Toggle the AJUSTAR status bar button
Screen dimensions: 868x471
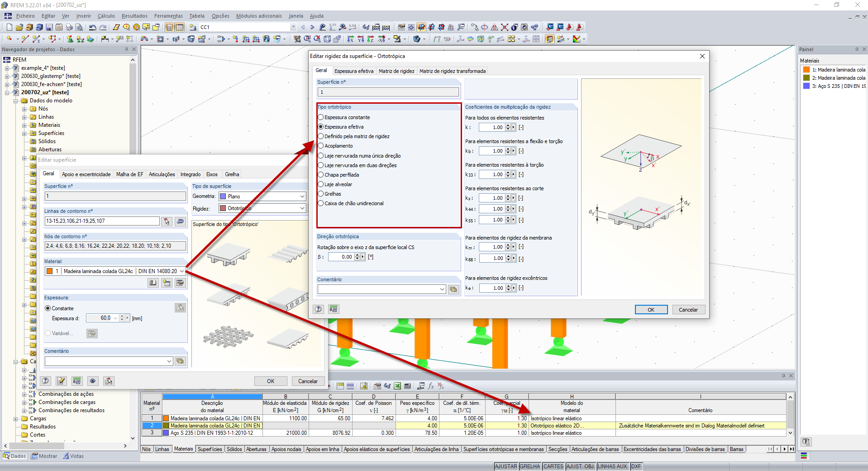click(506, 466)
